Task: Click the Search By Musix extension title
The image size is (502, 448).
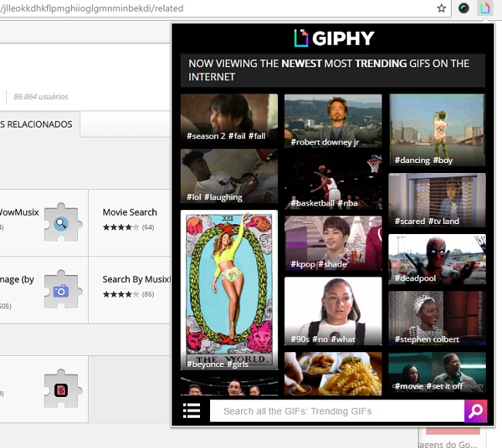Action: coord(137,280)
